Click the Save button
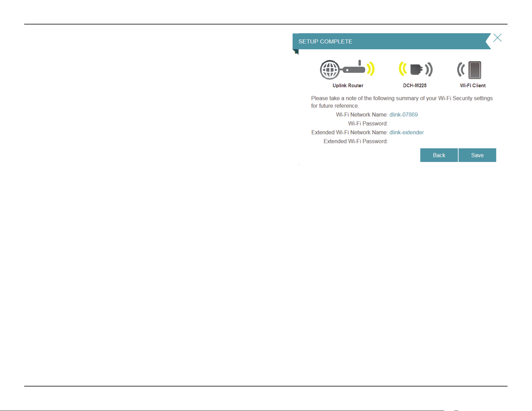Screen dimensions: 532x411 [x=477, y=155]
